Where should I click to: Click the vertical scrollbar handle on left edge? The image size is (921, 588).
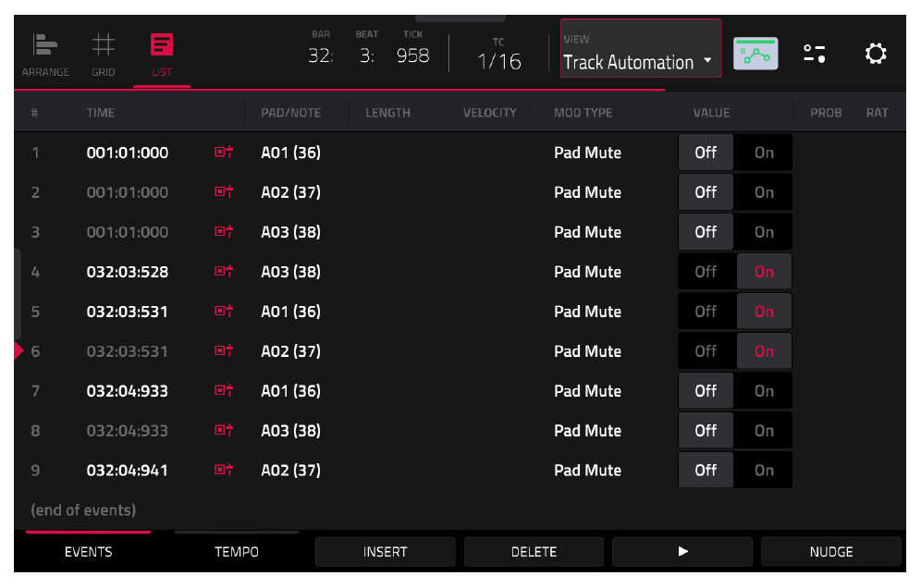18,294
